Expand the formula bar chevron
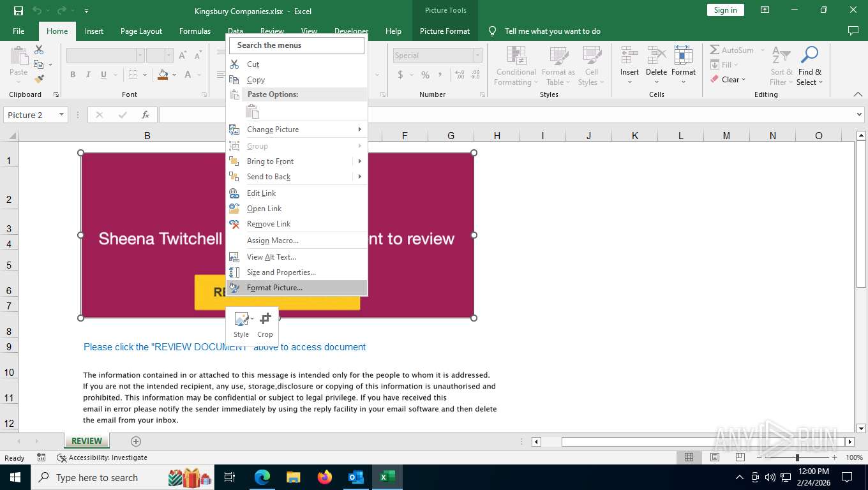Screen dimensions: 868x490 click(x=858, y=115)
